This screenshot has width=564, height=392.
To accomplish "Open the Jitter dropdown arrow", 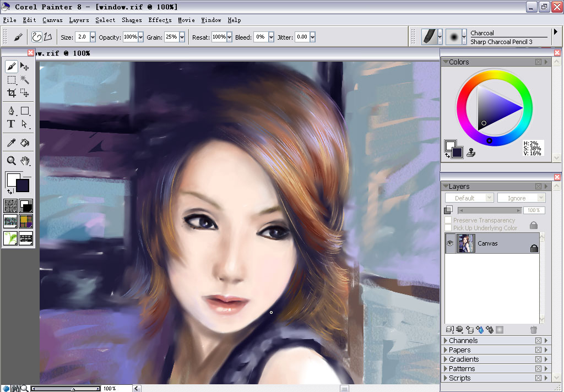I will pos(313,37).
